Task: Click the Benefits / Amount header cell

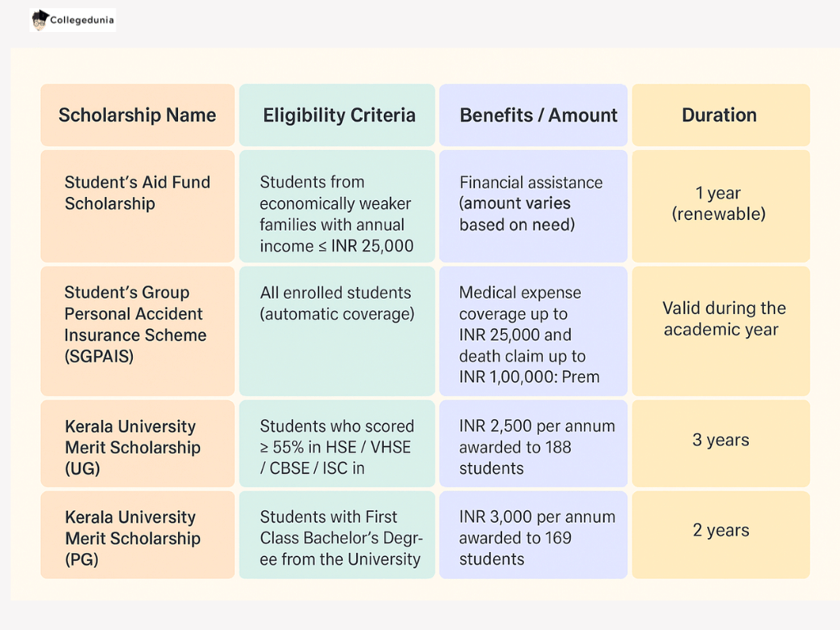Action: (538, 116)
